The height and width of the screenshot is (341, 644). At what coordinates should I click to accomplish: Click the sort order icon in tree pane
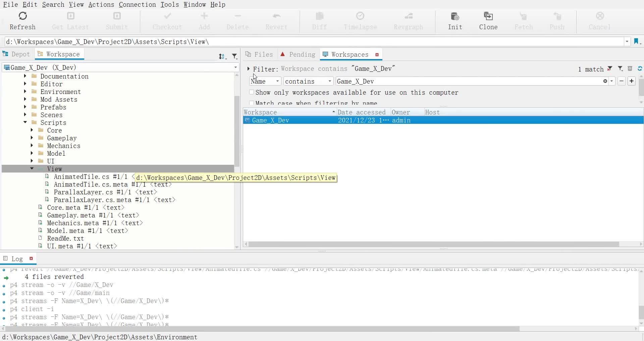[222, 56]
